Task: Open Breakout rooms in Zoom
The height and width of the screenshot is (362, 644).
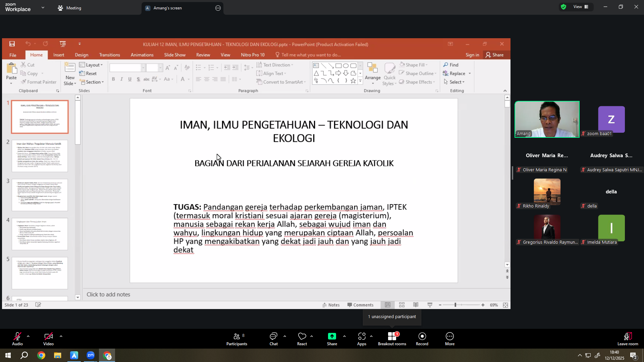Action: [392, 339]
